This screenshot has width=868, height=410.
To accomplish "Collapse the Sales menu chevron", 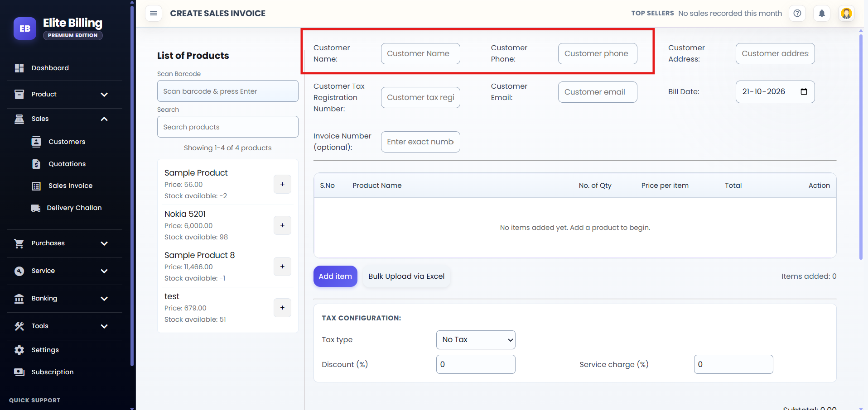I will [104, 119].
